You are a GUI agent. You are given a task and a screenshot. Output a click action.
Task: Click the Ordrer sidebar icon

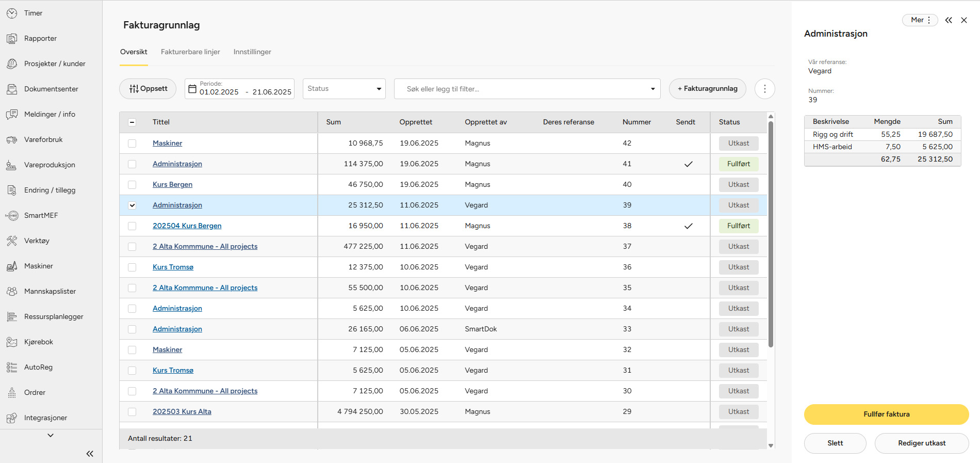(12, 392)
